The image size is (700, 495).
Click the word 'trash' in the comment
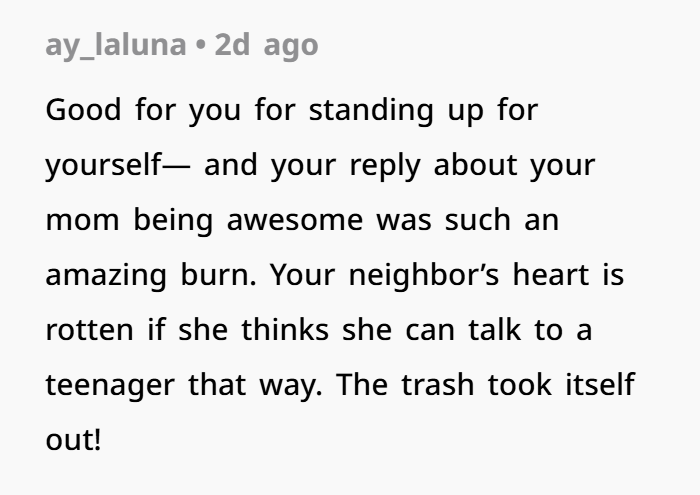tap(438, 384)
